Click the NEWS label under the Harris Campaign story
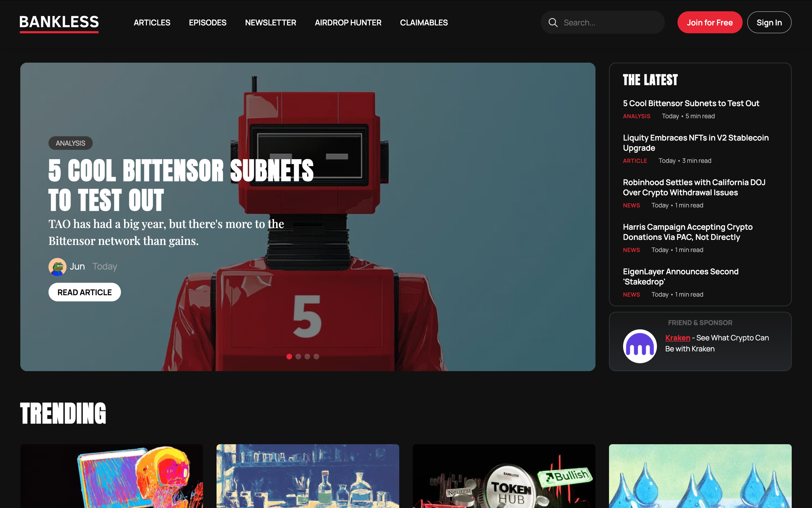The image size is (812, 508). [632, 250]
